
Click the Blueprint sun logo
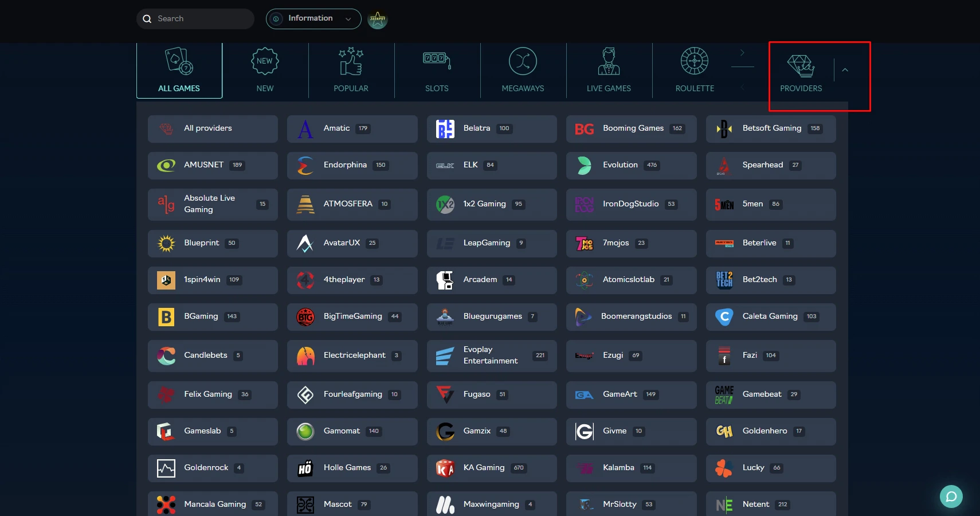point(166,243)
